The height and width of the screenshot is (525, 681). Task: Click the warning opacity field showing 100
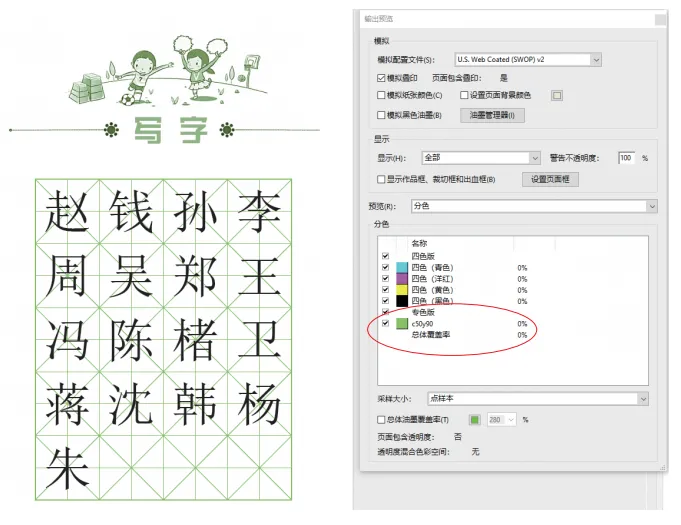[x=626, y=158]
